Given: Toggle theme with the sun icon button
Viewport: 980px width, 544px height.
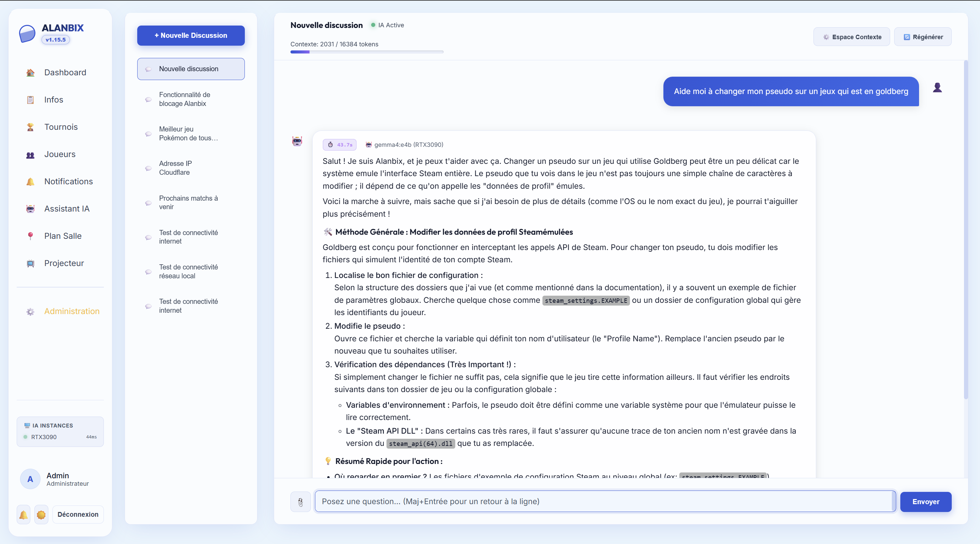Looking at the screenshot, I should click(x=41, y=515).
